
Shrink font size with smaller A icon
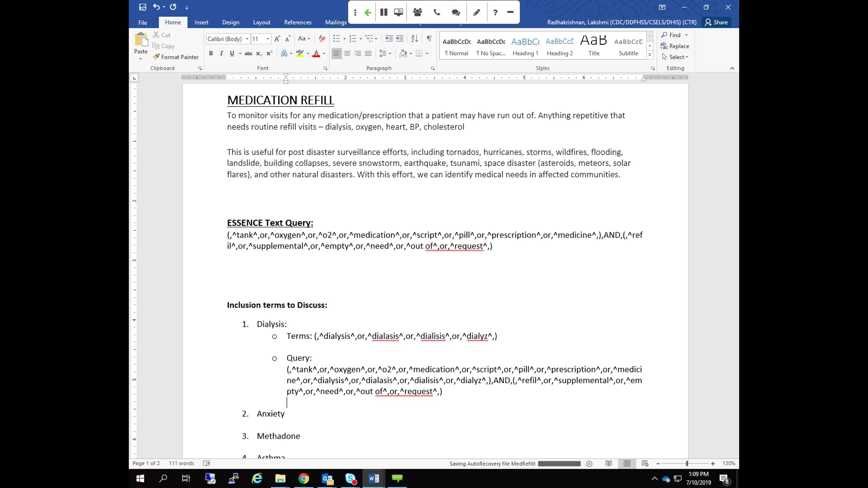[x=288, y=39]
